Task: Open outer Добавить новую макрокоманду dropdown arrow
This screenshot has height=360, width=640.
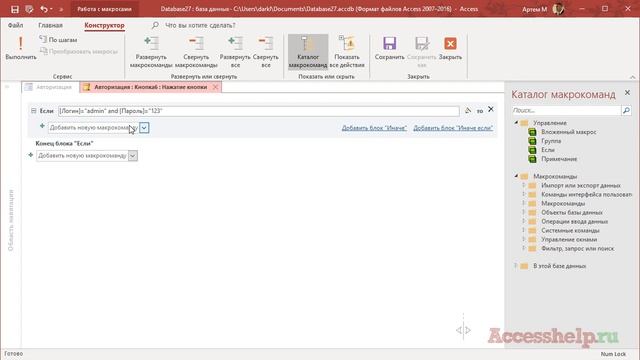Action: pyautogui.click(x=133, y=156)
